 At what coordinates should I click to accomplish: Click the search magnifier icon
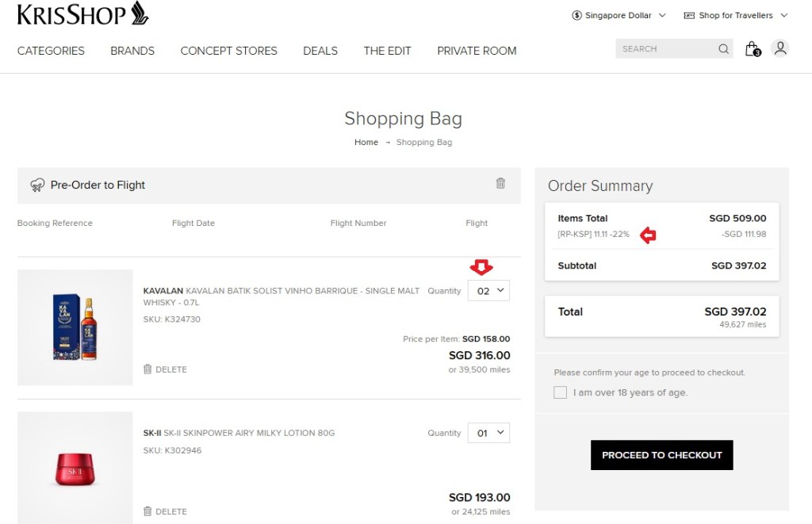coord(723,49)
